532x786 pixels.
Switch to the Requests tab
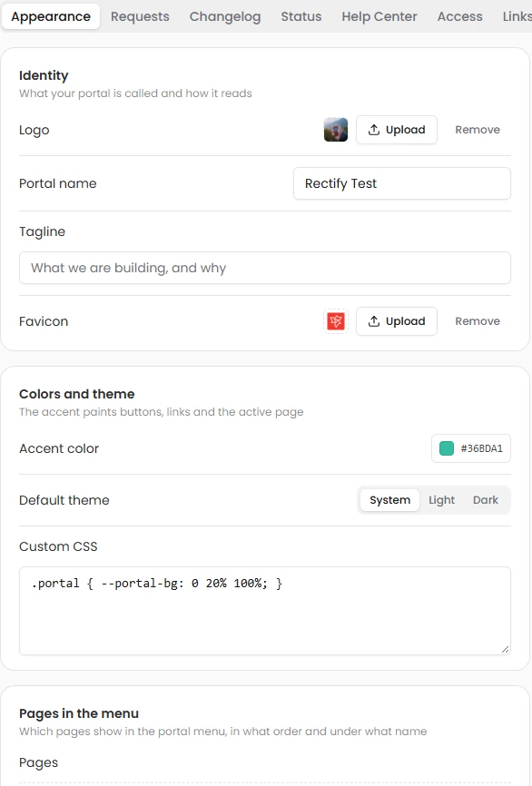click(x=140, y=16)
